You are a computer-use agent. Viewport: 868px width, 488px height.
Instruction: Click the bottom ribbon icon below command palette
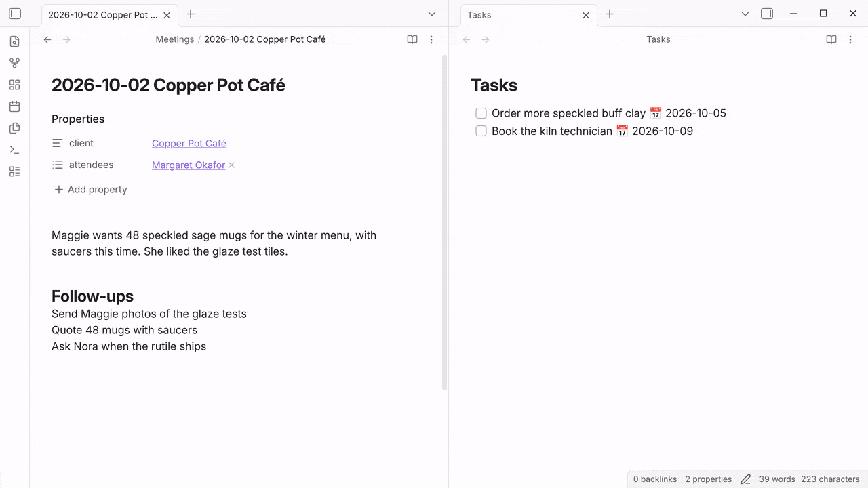15,171
